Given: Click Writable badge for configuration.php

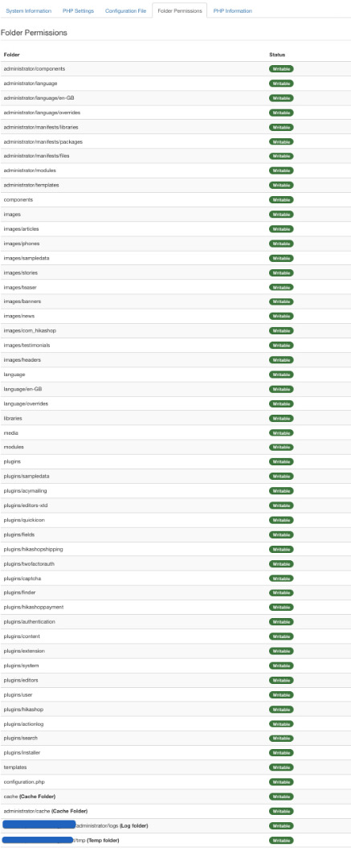Looking at the screenshot, I should (x=281, y=782).
